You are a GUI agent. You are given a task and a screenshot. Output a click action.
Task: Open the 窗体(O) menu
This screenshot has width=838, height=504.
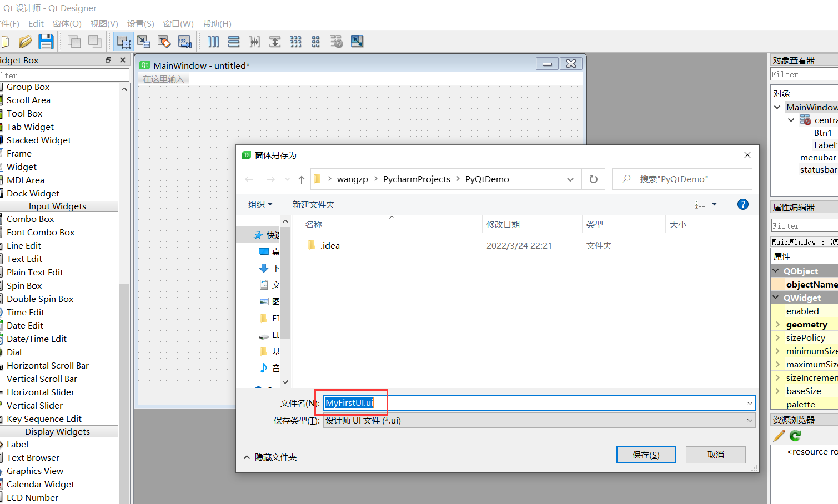(x=67, y=23)
